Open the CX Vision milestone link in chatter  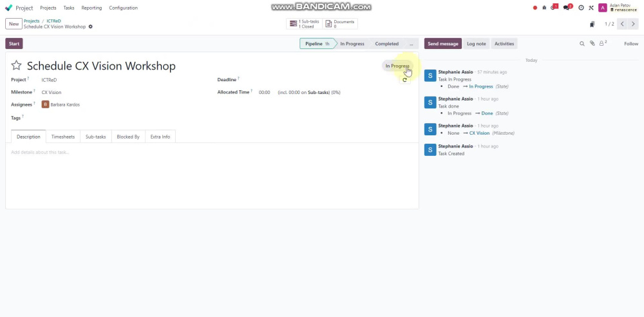pyautogui.click(x=479, y=133)
